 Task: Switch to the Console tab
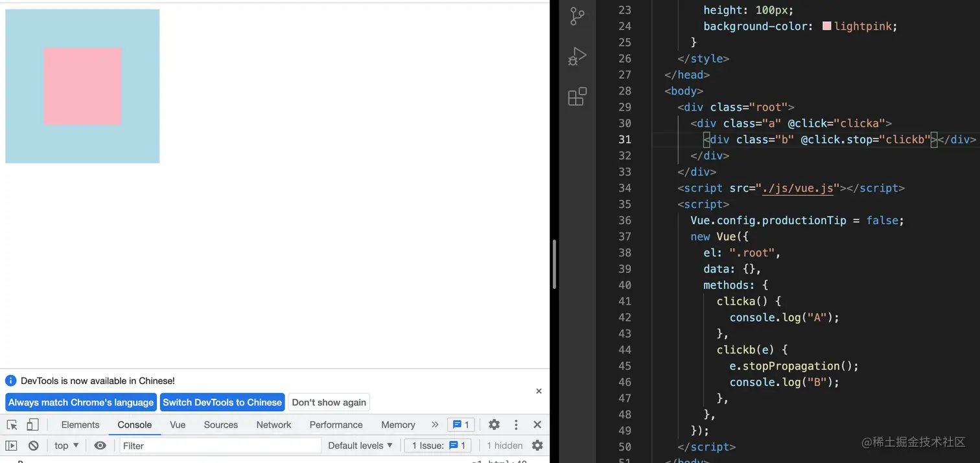tap(135, 425)
